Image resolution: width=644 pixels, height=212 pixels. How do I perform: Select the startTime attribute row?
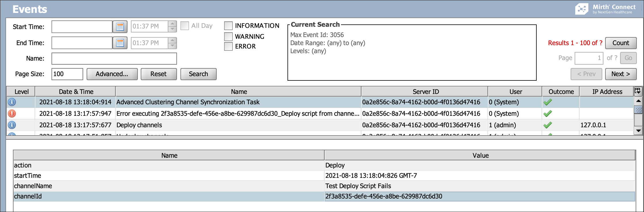(x=324, y=176)
